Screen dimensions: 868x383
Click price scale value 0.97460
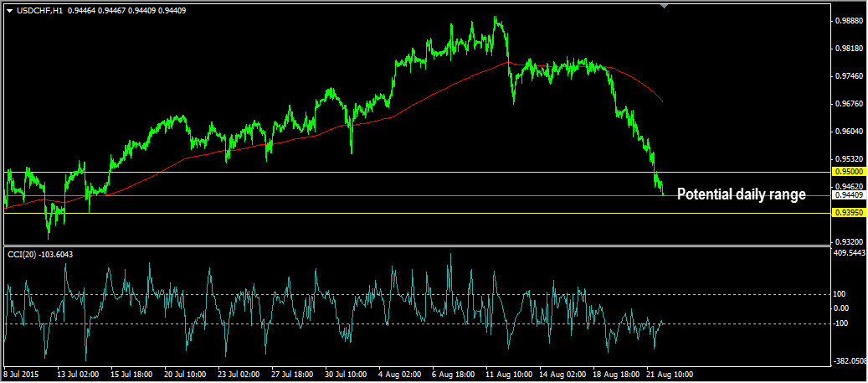849,76
